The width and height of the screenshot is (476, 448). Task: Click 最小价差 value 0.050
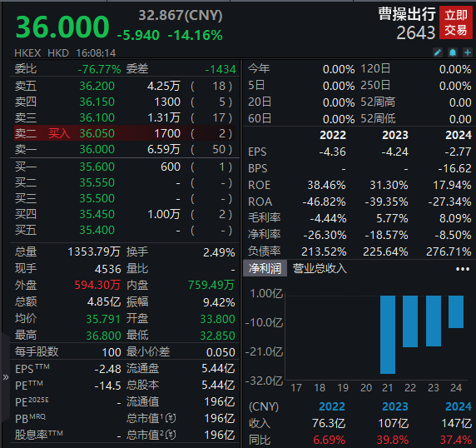[221, 352]
